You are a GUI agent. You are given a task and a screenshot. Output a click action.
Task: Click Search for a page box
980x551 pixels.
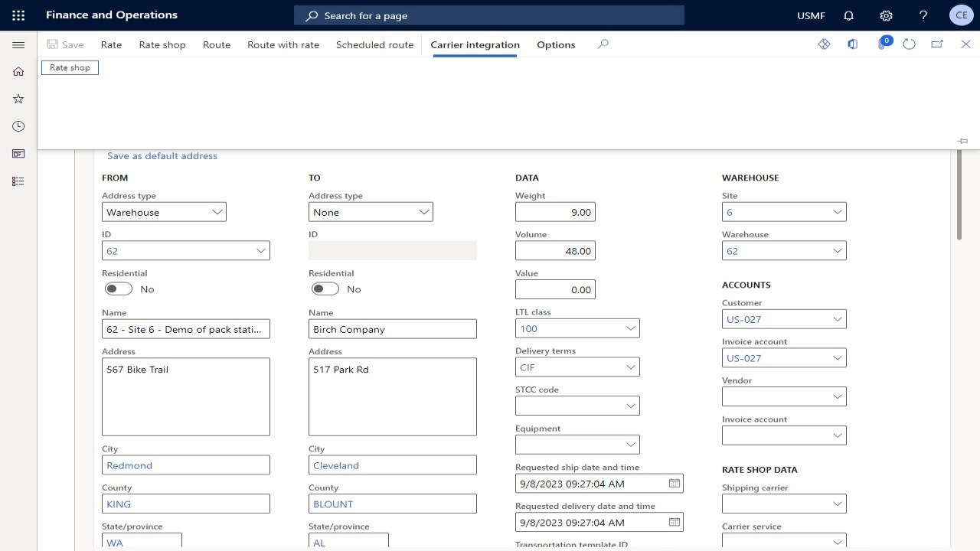tap(489, 15)
